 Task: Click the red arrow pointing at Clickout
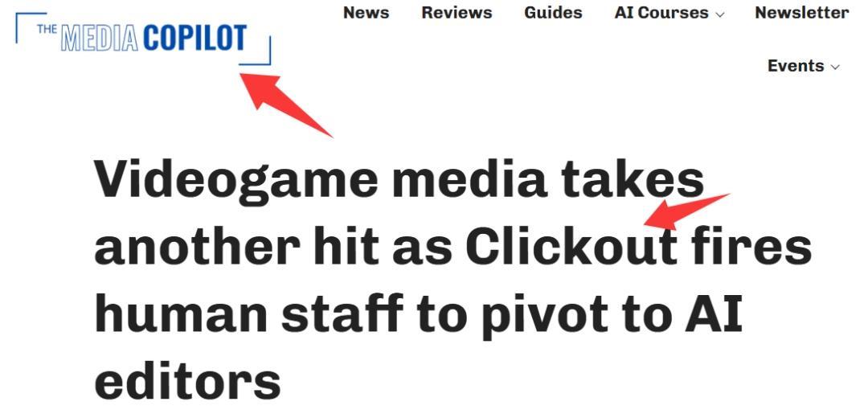pos(686,211)
